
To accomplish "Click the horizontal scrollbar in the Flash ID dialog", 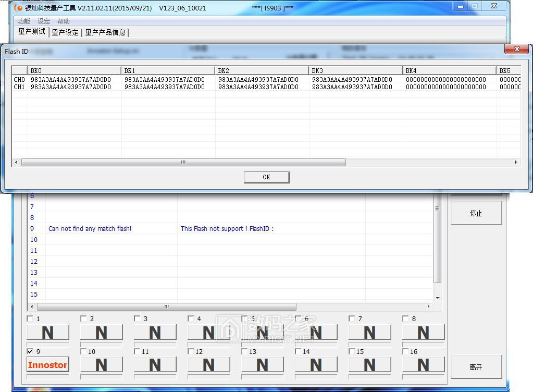I will (182, 162).
